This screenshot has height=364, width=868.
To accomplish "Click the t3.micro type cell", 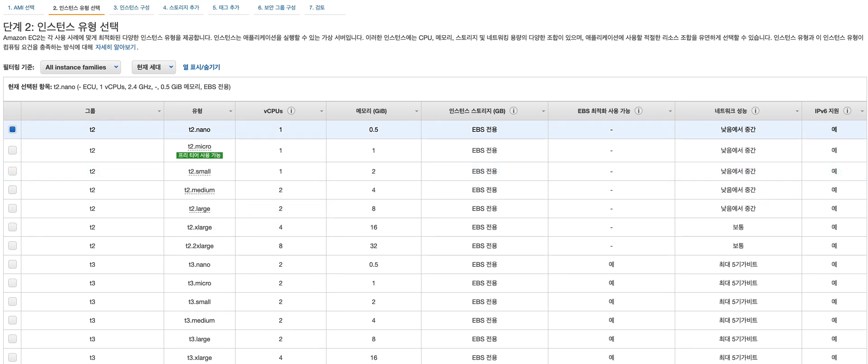I will click(x=200, y=283).
